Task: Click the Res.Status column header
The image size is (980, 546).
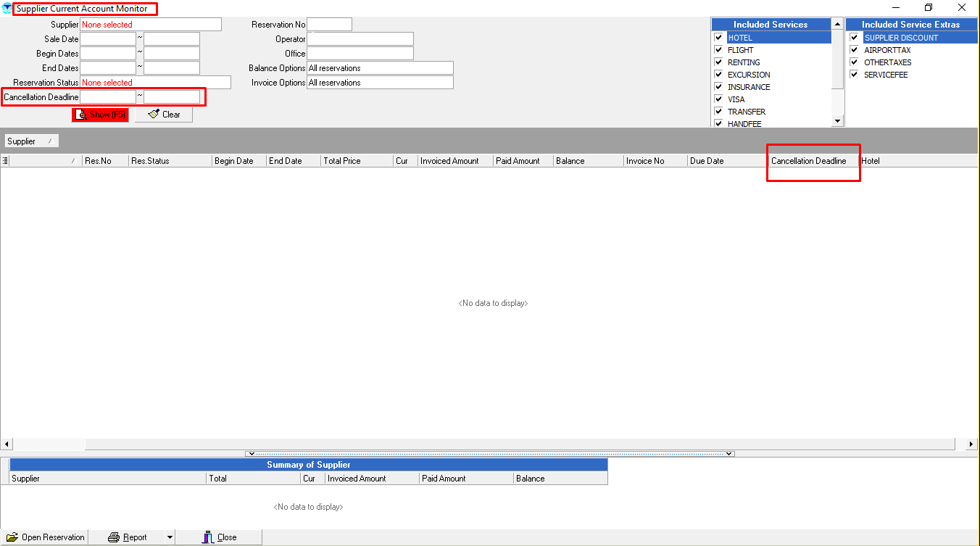Action: [170, 161]
